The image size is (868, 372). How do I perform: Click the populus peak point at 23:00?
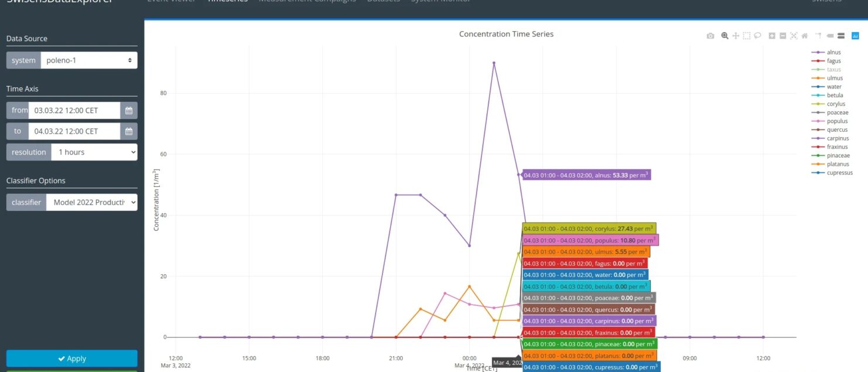(x=445, y=293)
